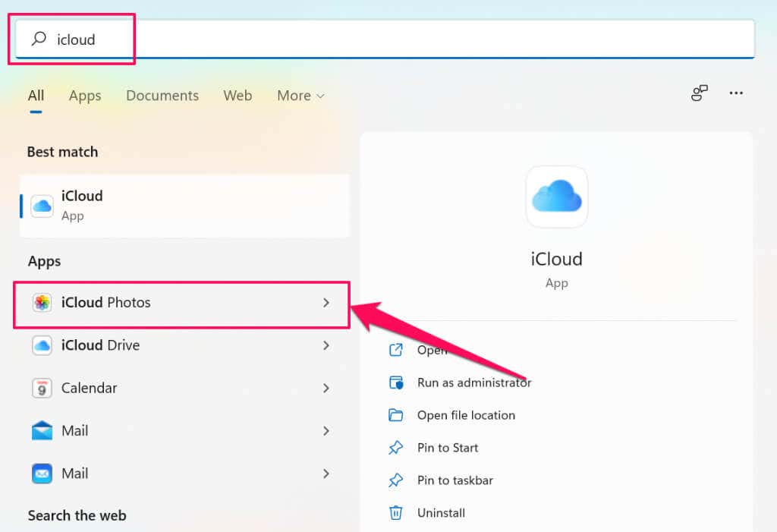Viewport: 777px width, 532px height.
Task: Click the iCloud title in preview pane
Action: 556,260
